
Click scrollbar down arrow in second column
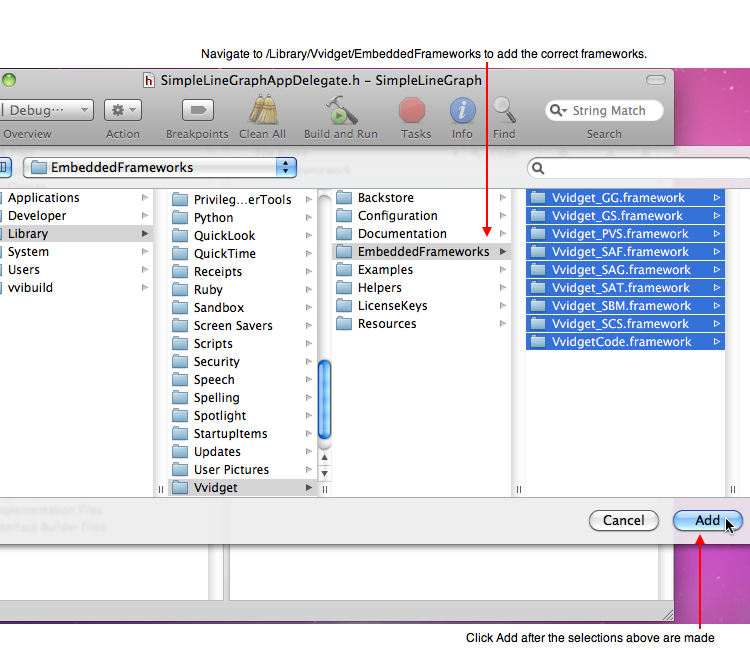tap(324, 474)
